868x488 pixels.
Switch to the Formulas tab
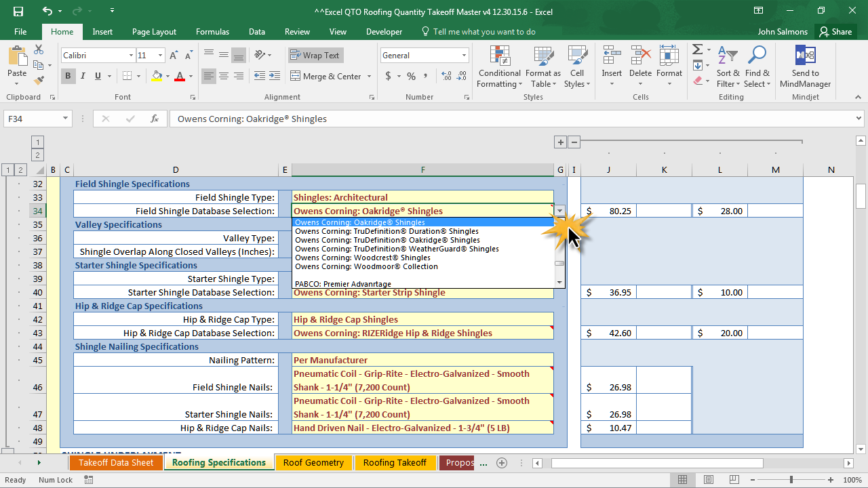pyautogui.click(x=212, y=32)
